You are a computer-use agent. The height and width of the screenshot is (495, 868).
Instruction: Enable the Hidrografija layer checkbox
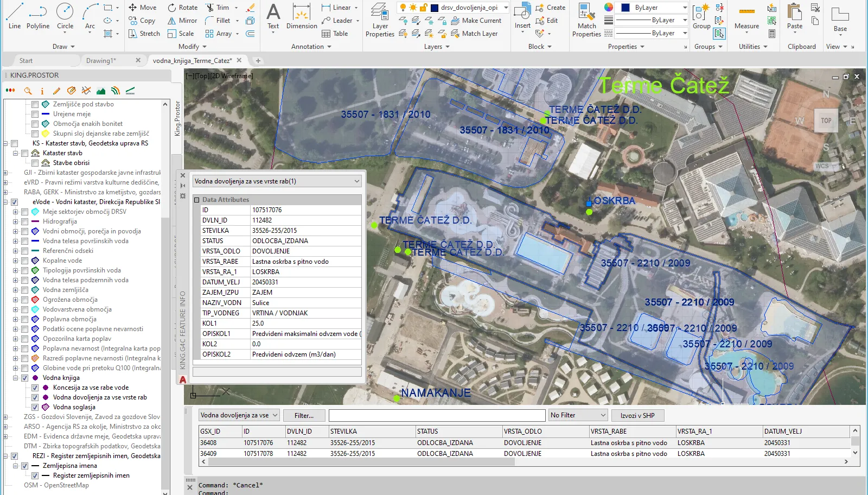click(x=25, y=221)
